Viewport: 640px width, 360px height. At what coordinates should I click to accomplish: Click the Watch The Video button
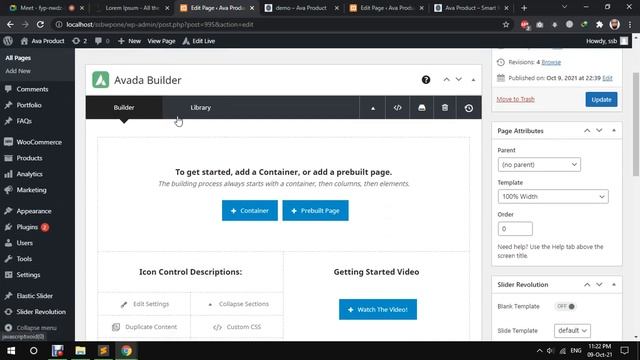378,309
